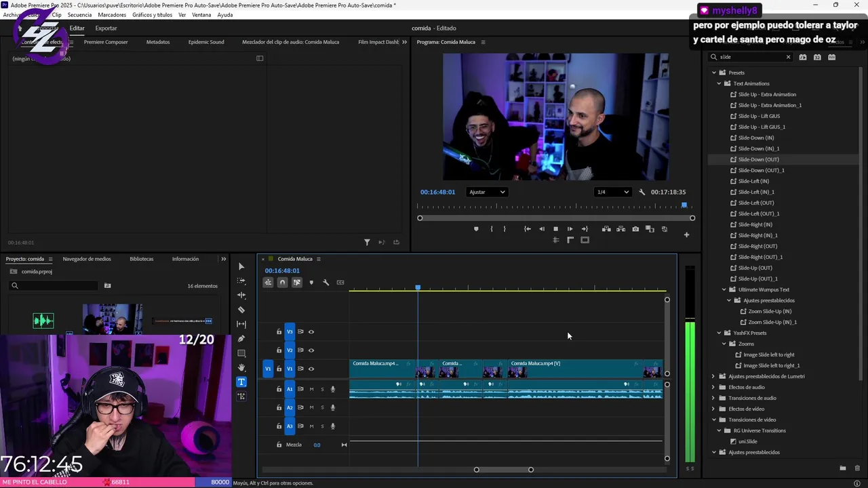Open the Navegador de medios tab
The width and height of the screenshot is (868, 488).
click(87, 259)
